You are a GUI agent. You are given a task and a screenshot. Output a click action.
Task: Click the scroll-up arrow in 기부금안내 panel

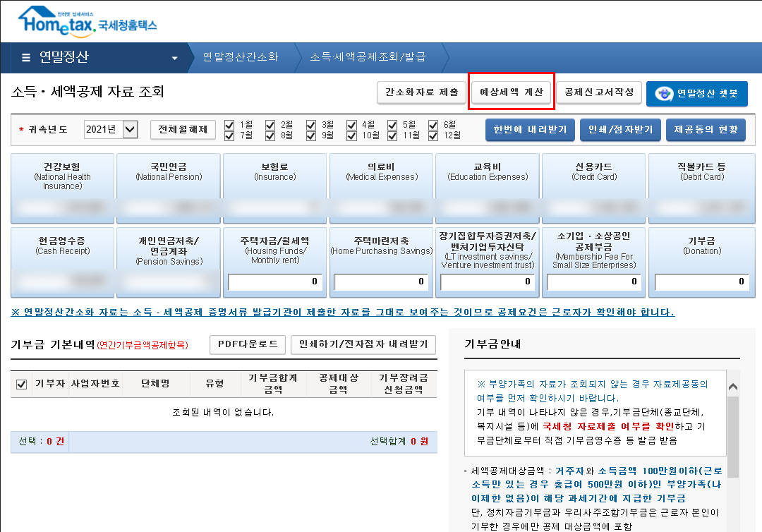733,387
